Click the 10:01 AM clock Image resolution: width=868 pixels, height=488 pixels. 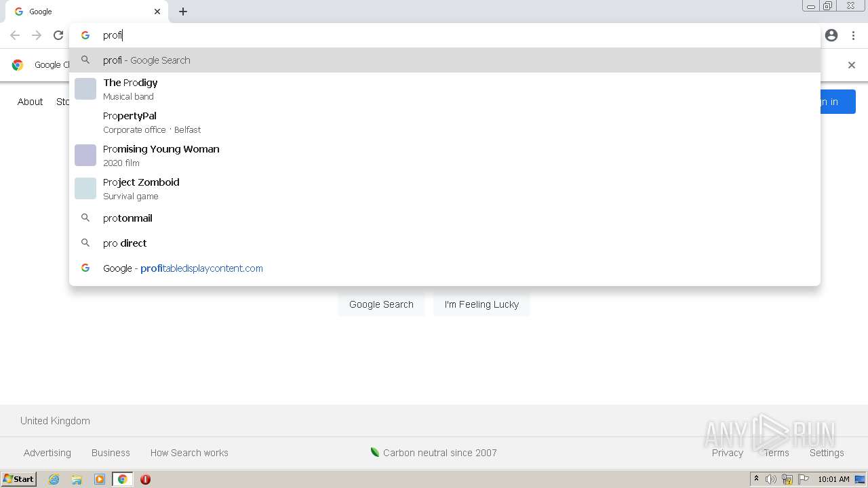coord(833,479)
